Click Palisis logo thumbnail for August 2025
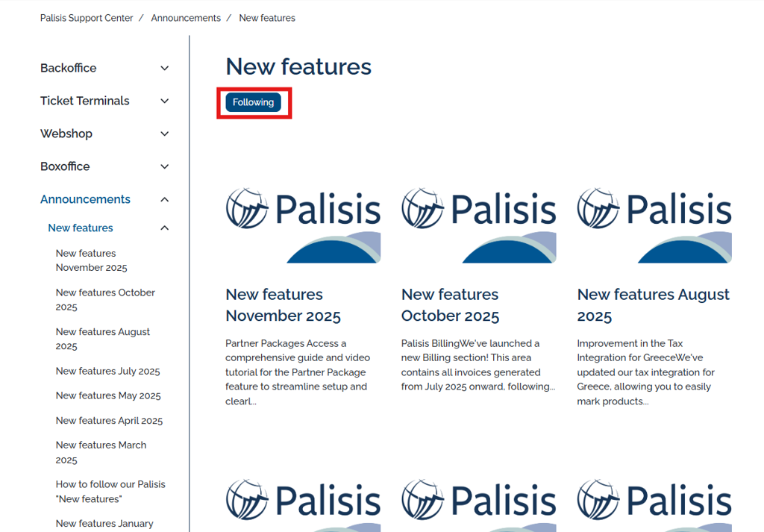Viewport: 764px width, 532px height. (654, 225)
